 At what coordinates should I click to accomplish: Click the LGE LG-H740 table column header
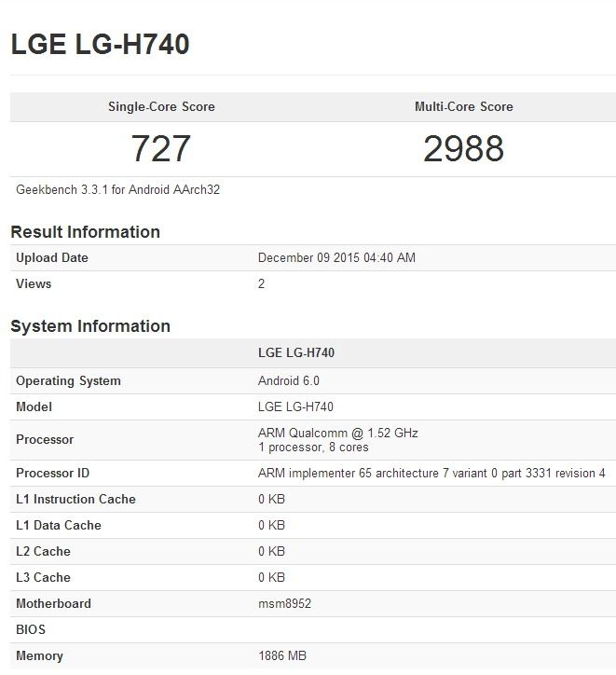[x=296, y=352]
